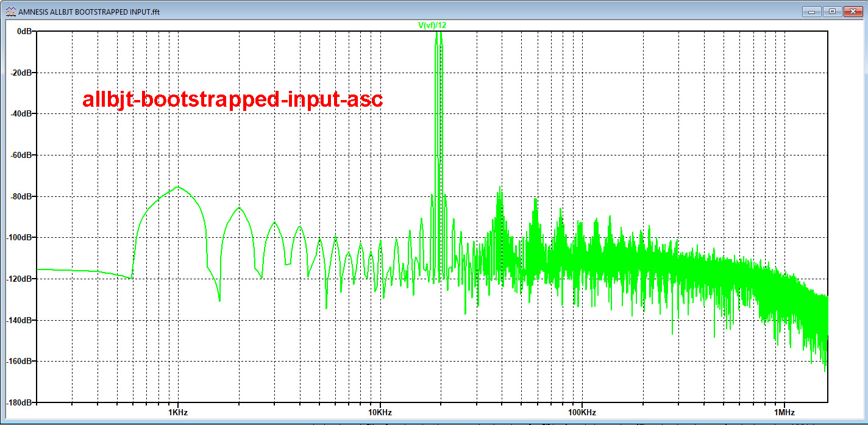Click the -20dB vertical axis label
The width and height of the screenshot is (868, 425).
(23, 73)
